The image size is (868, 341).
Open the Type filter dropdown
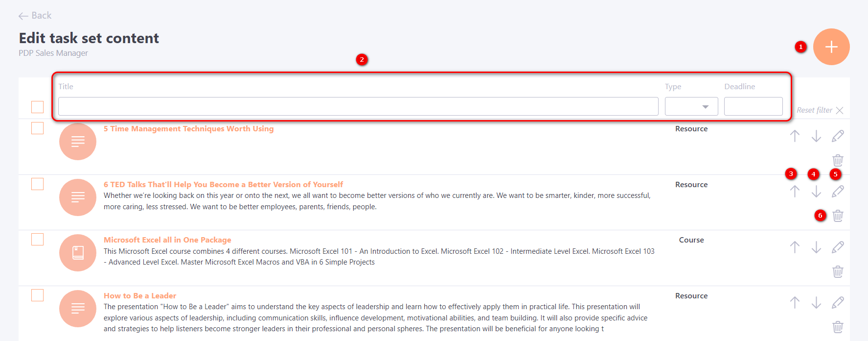691,106
